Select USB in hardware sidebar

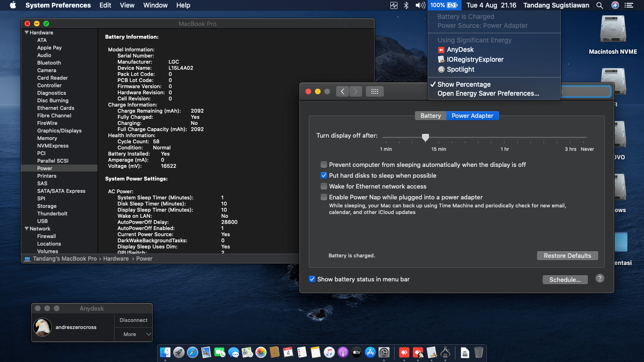pos(42,221)
